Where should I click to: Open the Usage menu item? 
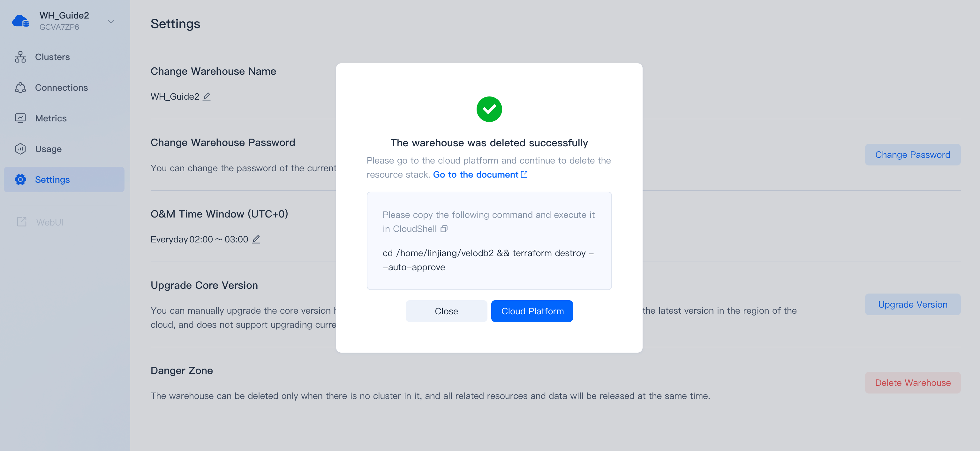tap(48, 149)
